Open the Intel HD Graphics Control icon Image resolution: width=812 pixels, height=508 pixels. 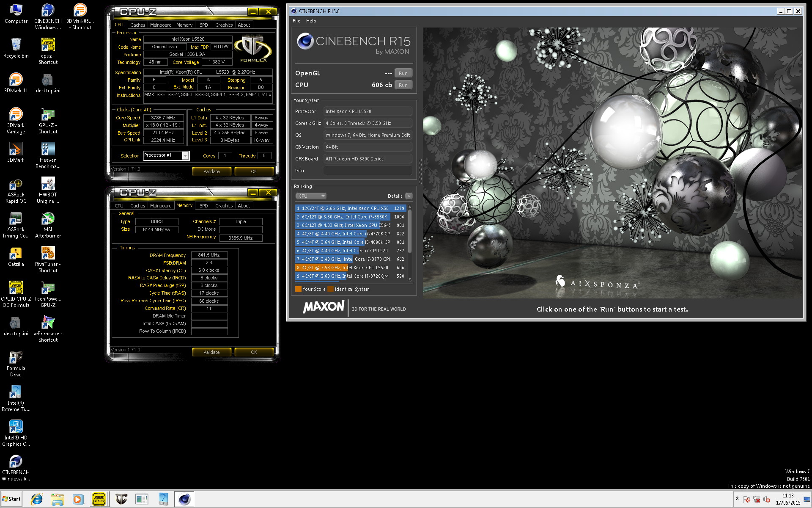pyautogui.click(x=16, y=433)
